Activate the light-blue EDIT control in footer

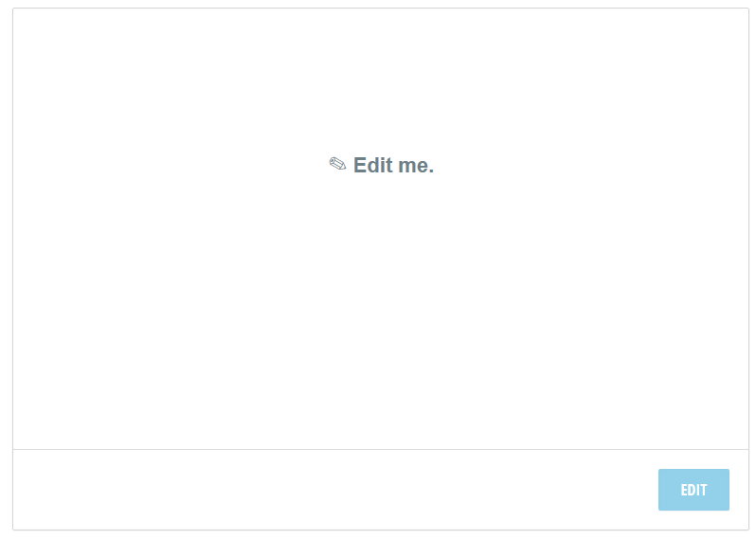coord(693,490)
